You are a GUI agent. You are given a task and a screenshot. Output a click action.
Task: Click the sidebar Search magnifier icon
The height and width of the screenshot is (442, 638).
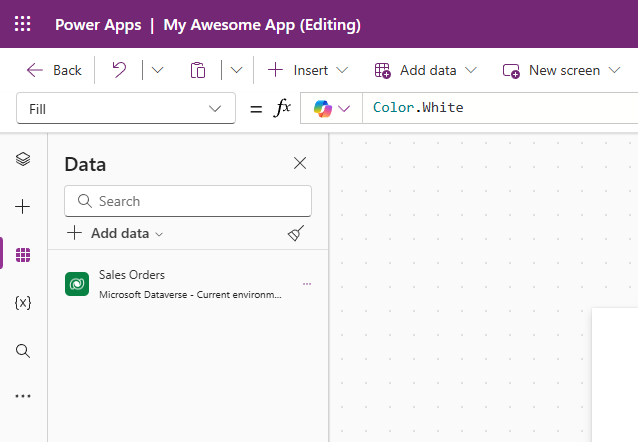pyautogui.click(x=23, y=351)
